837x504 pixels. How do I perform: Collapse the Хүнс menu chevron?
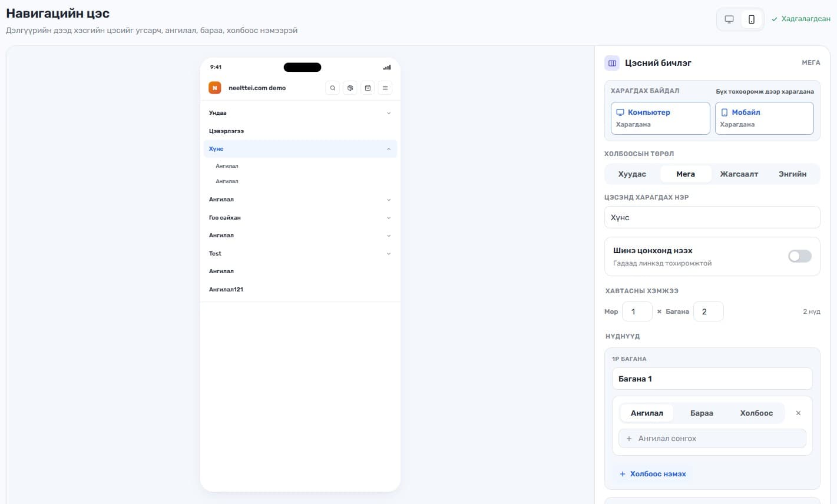tap(389, 149)
